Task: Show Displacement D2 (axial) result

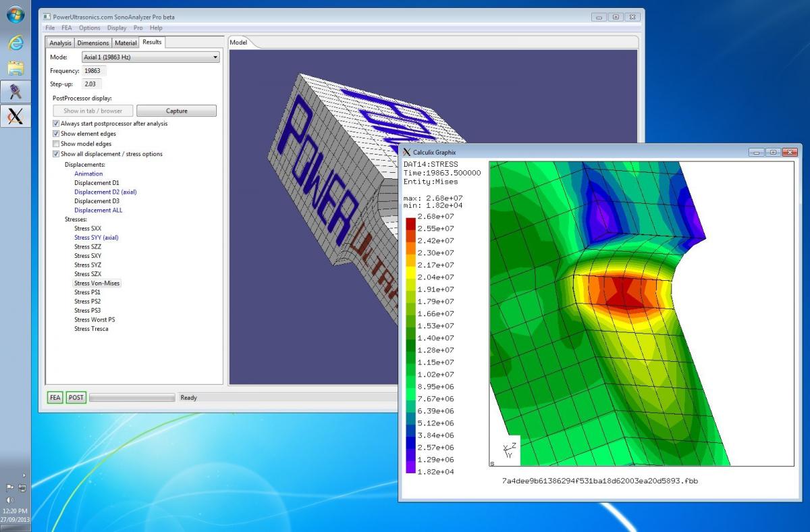Action: click(x=105, y=192)
